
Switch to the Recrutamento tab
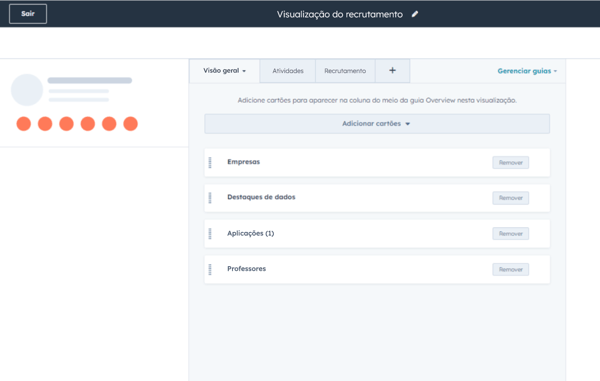pos(345,71)
